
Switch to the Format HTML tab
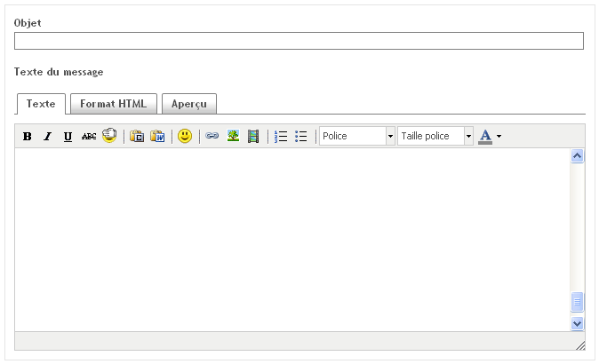[114, 104]
